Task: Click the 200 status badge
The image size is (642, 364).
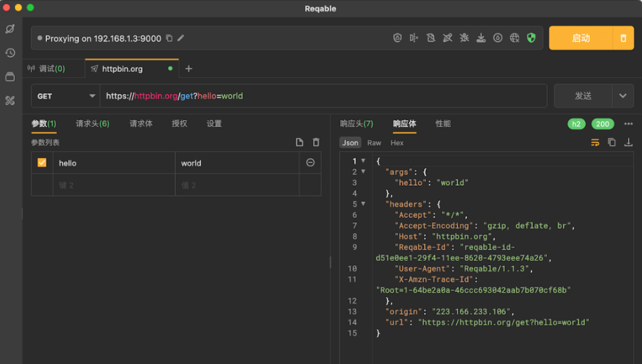Action: (x=603, y=124)
